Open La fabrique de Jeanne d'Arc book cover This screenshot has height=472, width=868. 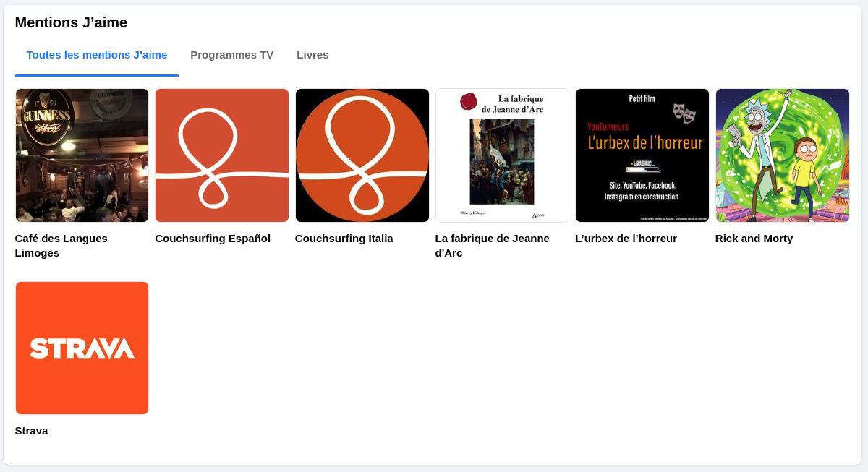pos(502,155)
